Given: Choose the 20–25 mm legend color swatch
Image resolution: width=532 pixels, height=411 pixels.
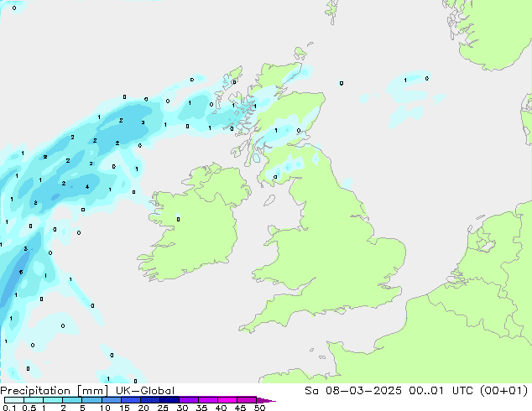Looking at the screenshot, I should pos(149,400).
